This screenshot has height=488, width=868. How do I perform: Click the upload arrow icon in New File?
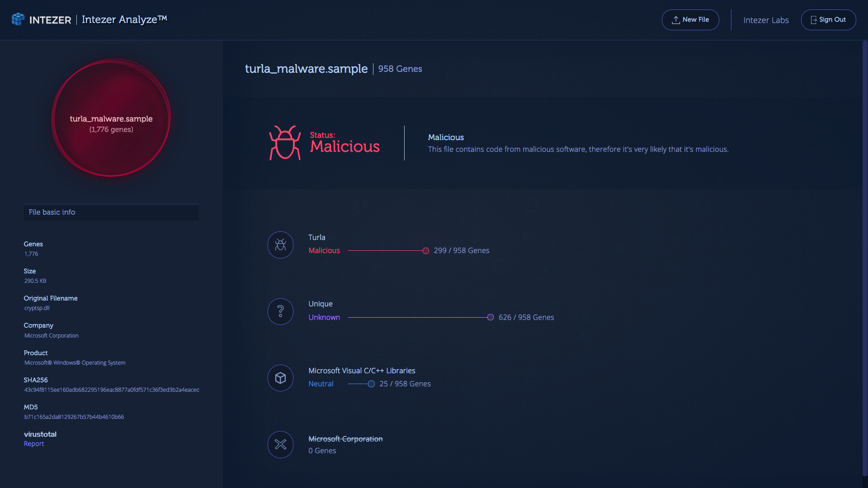click(676, 20)
